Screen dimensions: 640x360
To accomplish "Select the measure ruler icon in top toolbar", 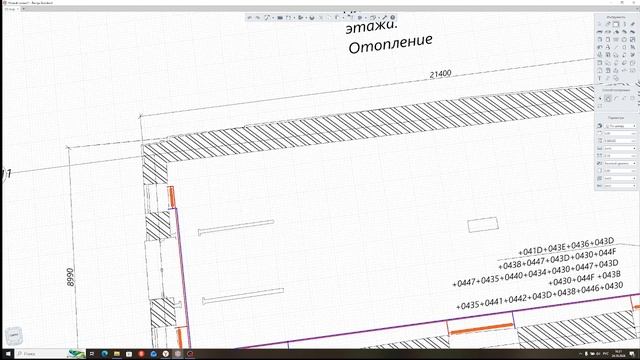I will [x=384, y=18].
